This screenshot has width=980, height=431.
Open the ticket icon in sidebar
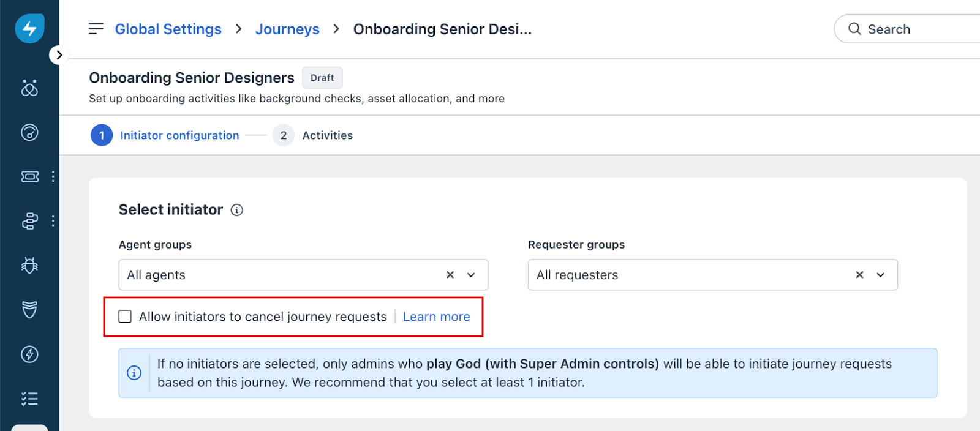click(x=29, y=176)
